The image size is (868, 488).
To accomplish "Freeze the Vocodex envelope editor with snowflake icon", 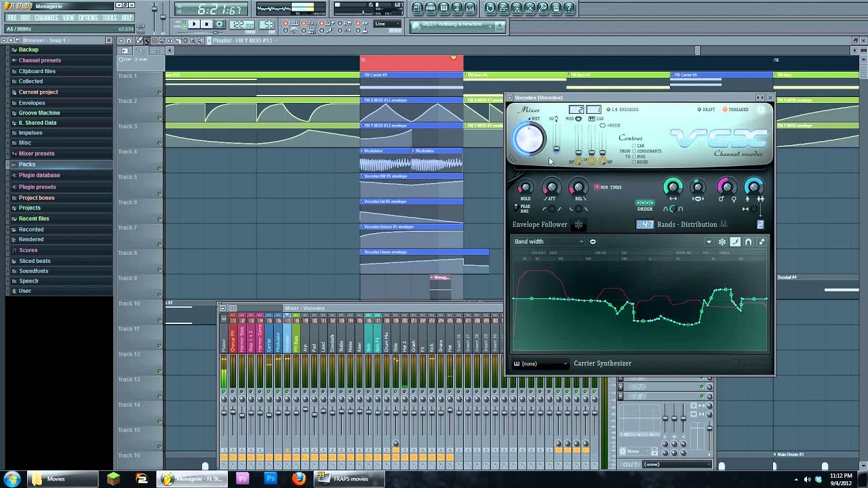I will (722, 242).
